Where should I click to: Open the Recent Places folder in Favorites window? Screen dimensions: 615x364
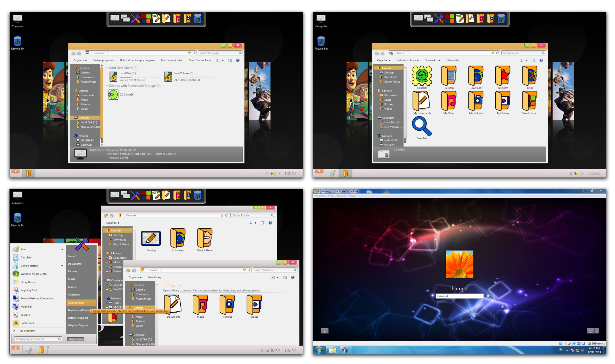[205, 238]
